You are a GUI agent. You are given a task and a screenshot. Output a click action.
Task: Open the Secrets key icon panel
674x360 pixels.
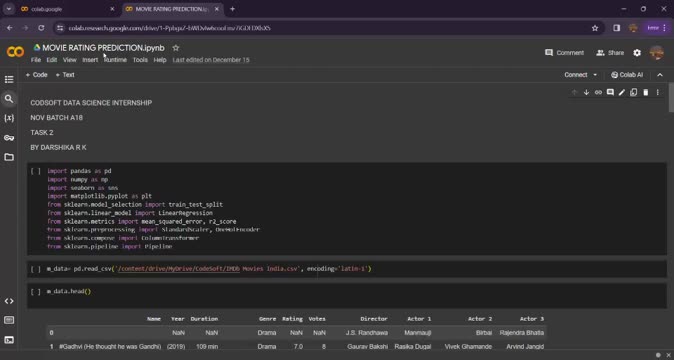(9, 138)
